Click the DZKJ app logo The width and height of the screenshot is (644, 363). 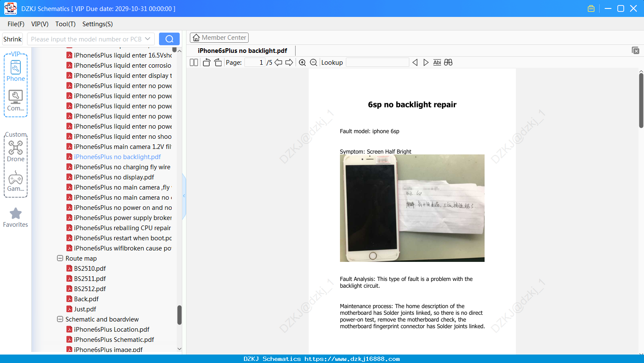coord(10,8)
